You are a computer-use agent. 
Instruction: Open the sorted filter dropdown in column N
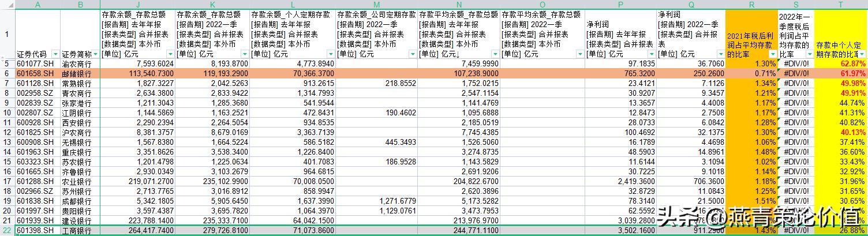[x=495, y=54]
